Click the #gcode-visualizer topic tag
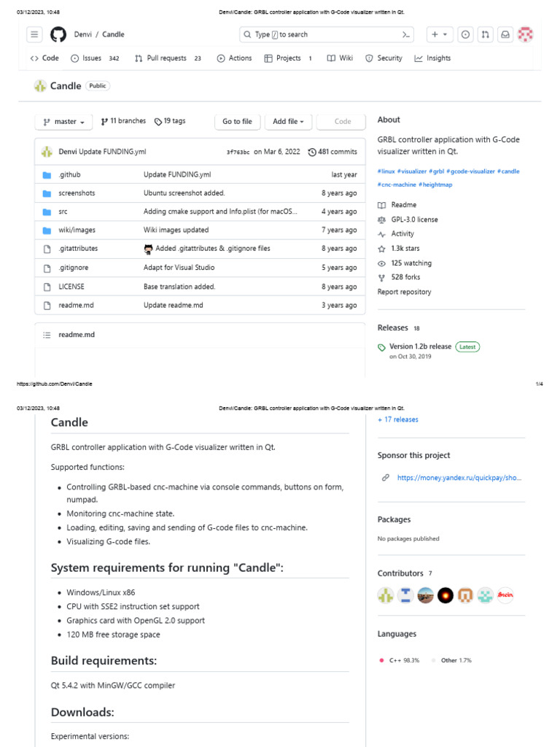 tap(470, 171)
